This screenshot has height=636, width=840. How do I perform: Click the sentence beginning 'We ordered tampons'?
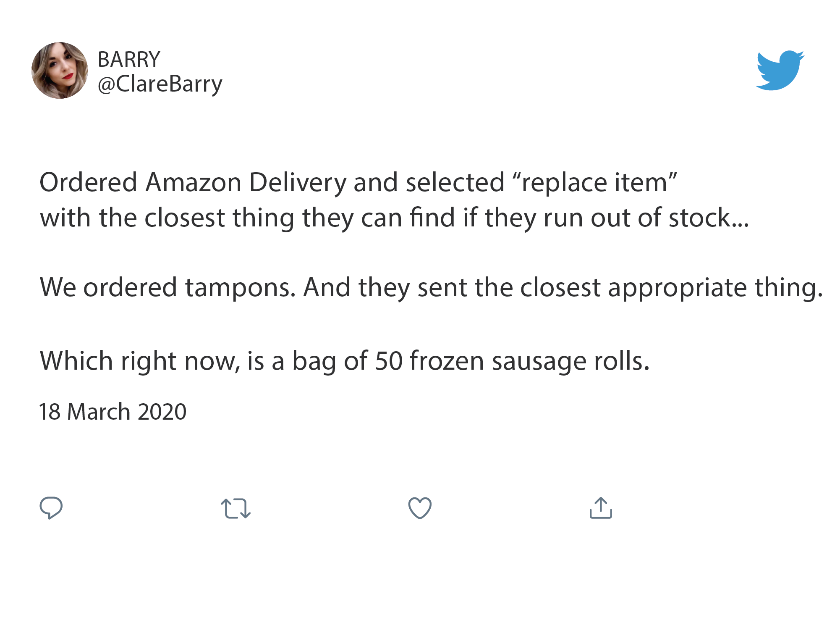(x=431, y=288)
